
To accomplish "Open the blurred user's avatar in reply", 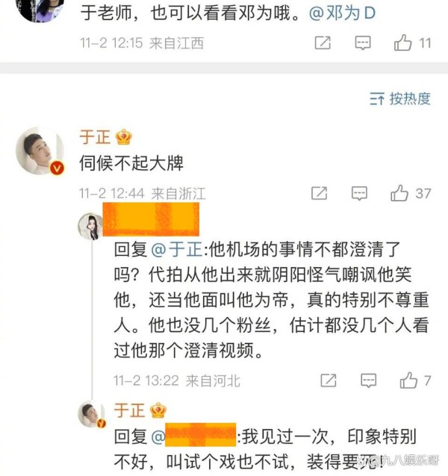I will [90, 226].
